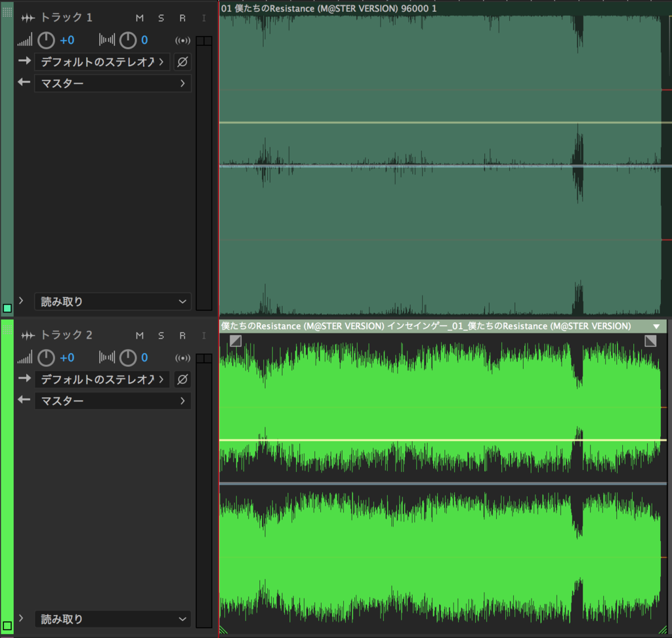The image size is (672, 638).
Task: Click the waveform icon beside トラック 1
Action: (28, 18)
